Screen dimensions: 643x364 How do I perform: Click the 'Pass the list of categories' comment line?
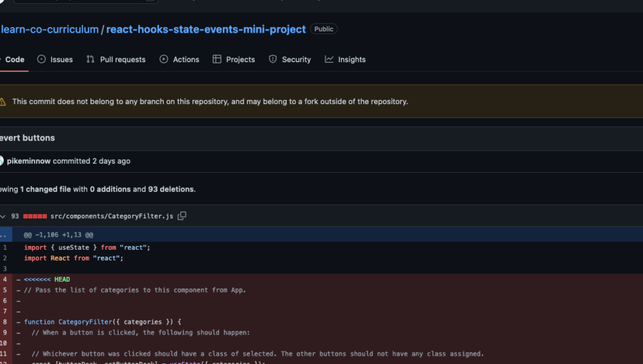(135, 290)
